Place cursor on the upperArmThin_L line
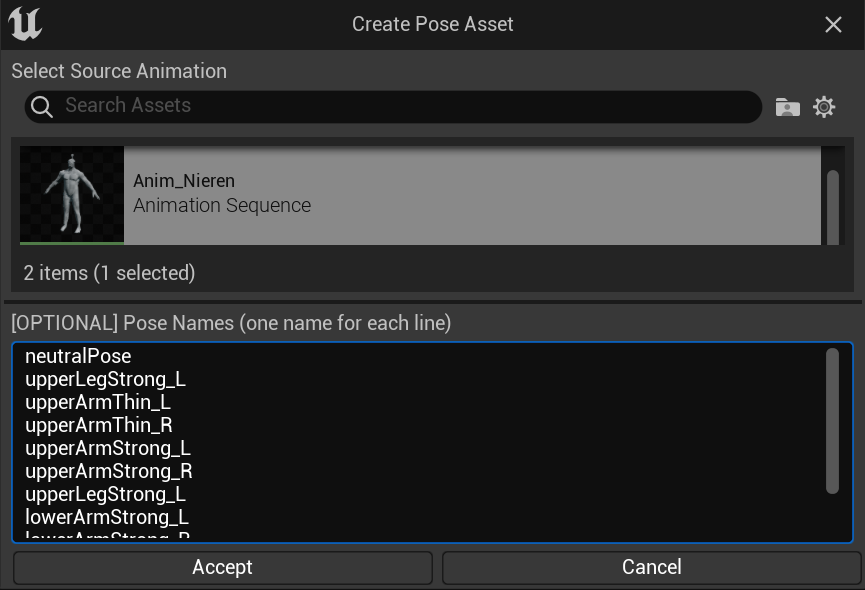This screenshot has width=865, height=590. [x=98, y=403]
